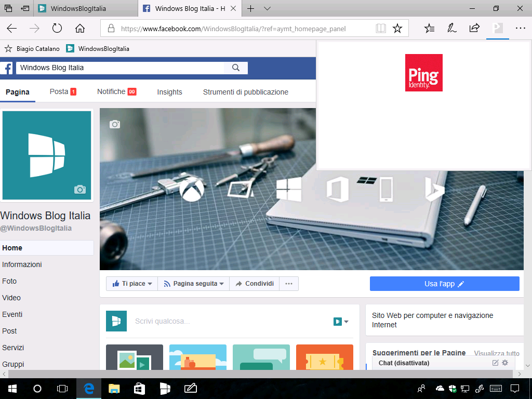The width and height of the screenshot is (532, 399).
Task: Open Web Note pen icon
Action: 451,29
